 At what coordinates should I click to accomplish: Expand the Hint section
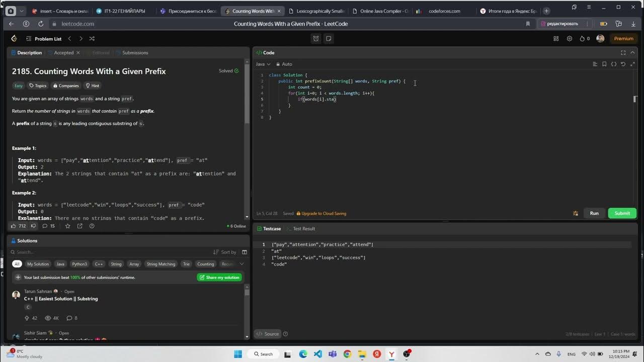coord(92,85)
